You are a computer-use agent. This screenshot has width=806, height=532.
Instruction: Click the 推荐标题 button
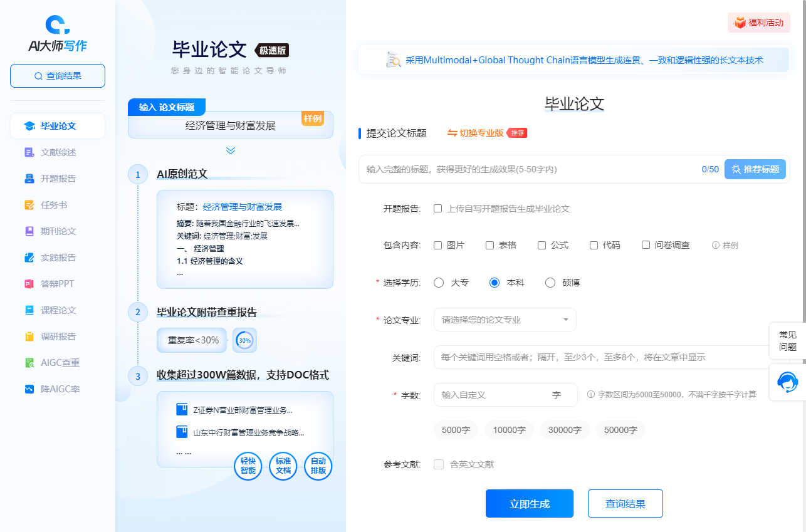pyautogui.click(x=755, y=169)
